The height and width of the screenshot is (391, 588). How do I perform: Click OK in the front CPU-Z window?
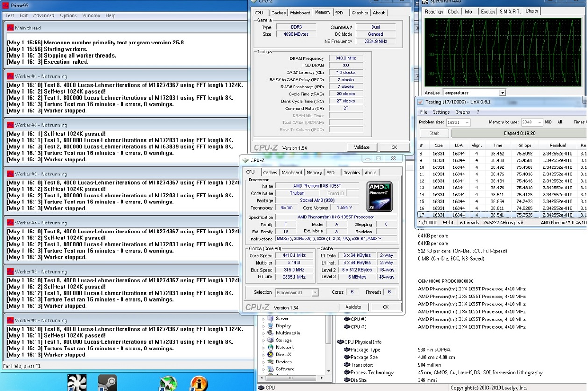coord(386,307)
